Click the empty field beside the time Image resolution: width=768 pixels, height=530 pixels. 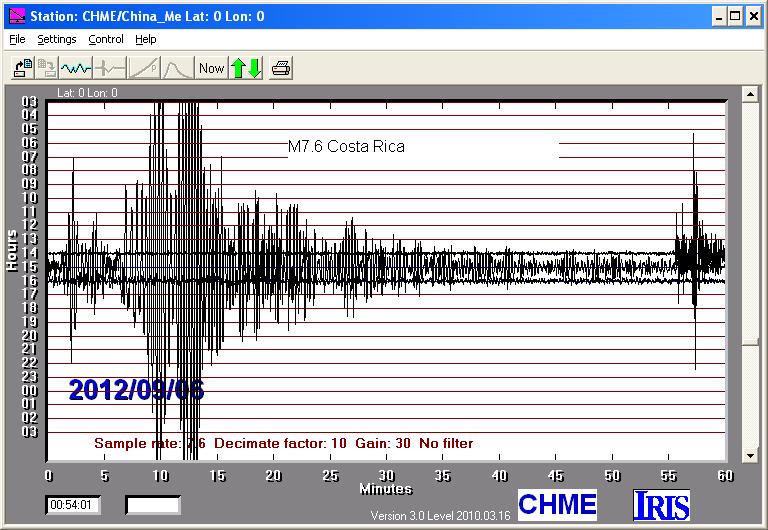pyautogui.click(x=152, y=505)
